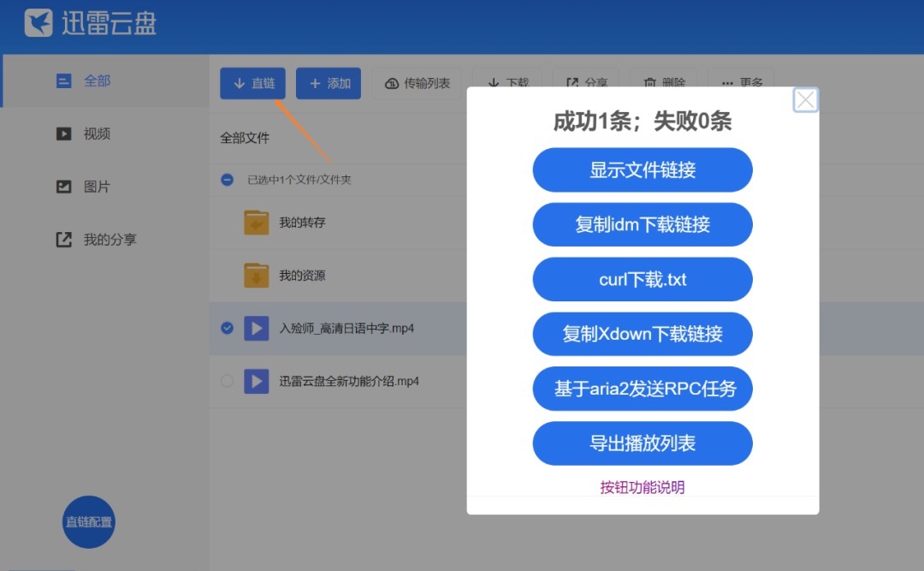Click video icon for 入殓师_高清日语中字.mp4

tap(257, 328)
